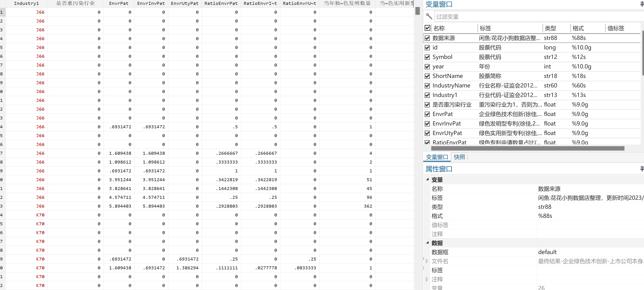Toggle the select-all variables checkbox
Viewport: 644px width, 290px height.
(x=427, y=28)
